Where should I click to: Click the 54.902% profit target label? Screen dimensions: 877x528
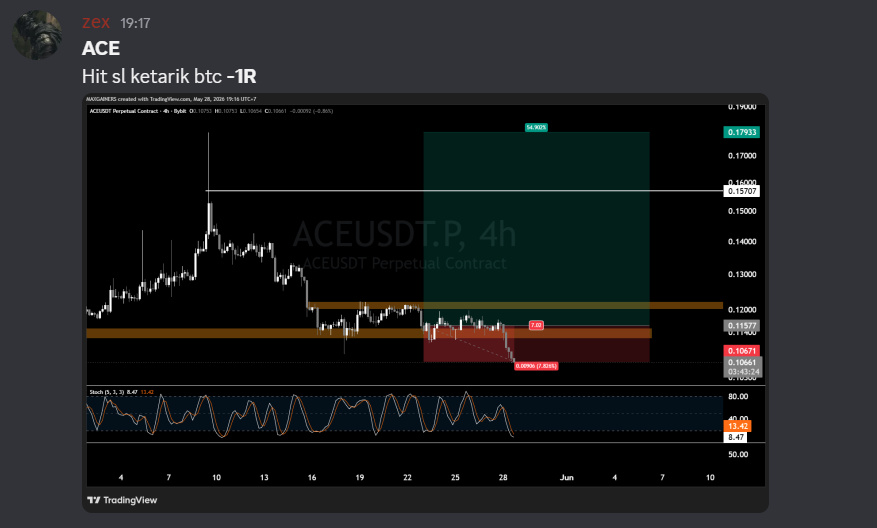(536, 128)
